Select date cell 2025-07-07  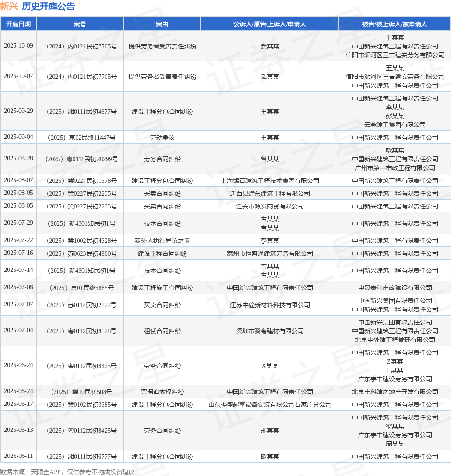point(18,304)
